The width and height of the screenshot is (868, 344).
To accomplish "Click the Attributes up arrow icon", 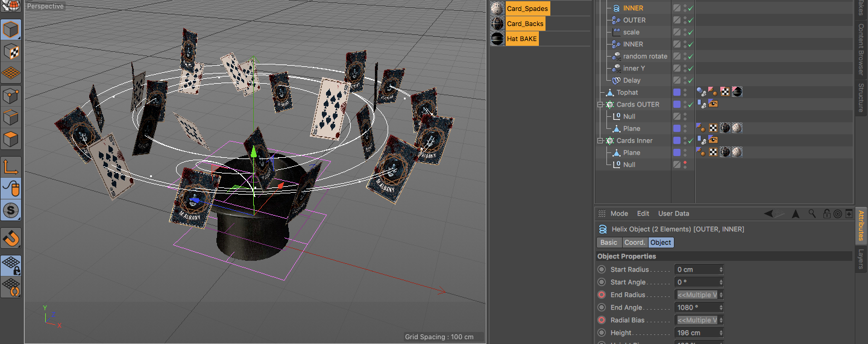I will 796,213.
